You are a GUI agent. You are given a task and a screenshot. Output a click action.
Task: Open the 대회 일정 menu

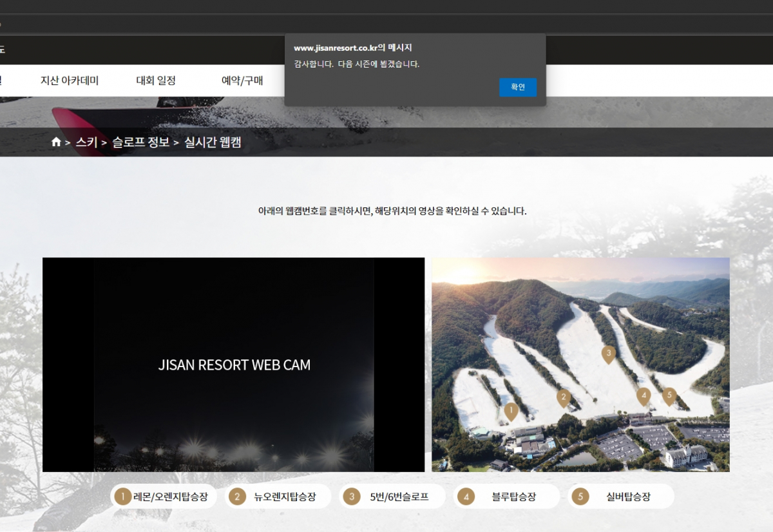click(x=156, y=81)
